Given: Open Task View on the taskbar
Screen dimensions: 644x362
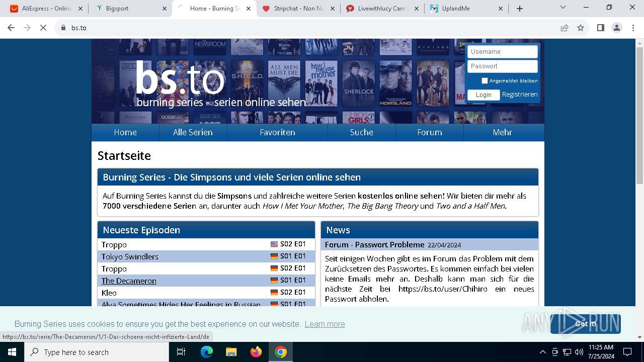Looking at the screenshot, I should pyautogui.click(x=181, y=352).
